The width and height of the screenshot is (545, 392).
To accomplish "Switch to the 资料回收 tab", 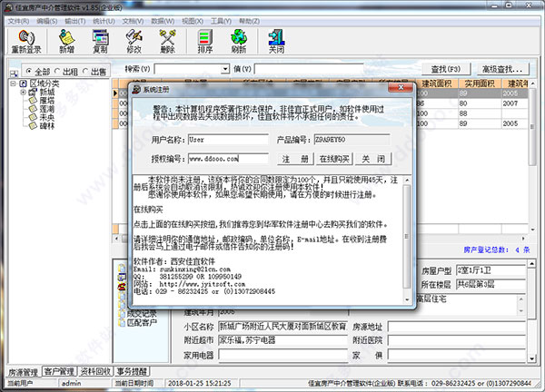I will tap(95, 371).
